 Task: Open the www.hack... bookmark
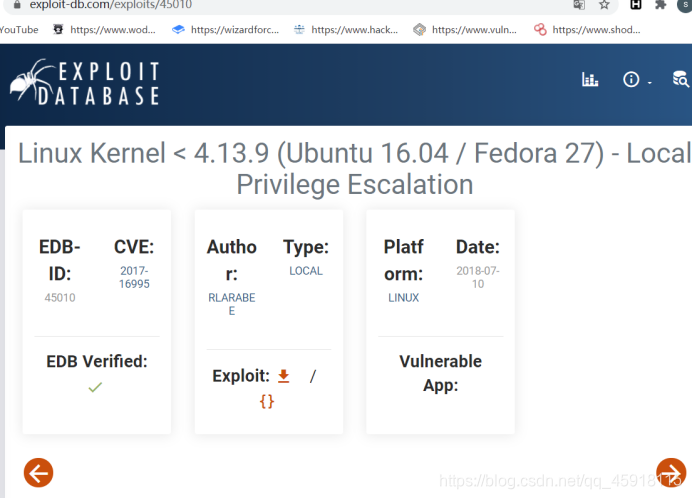click(346, 30)
